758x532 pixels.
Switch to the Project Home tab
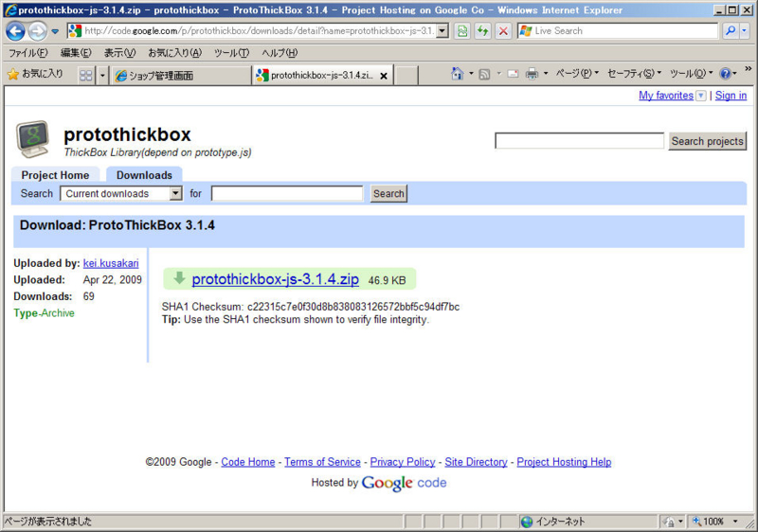coord(55,175)
